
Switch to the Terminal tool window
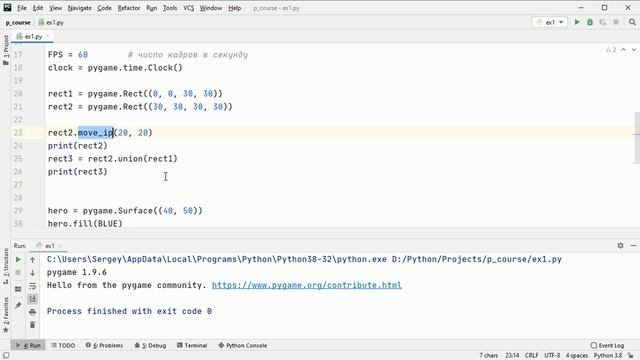pos(192,345)
